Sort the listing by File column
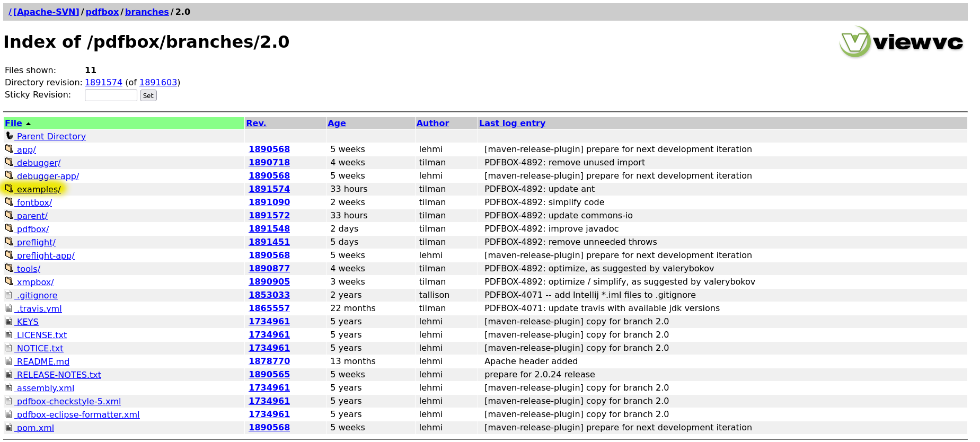This screenshot has height=442, width=980. tap(13, 123)
